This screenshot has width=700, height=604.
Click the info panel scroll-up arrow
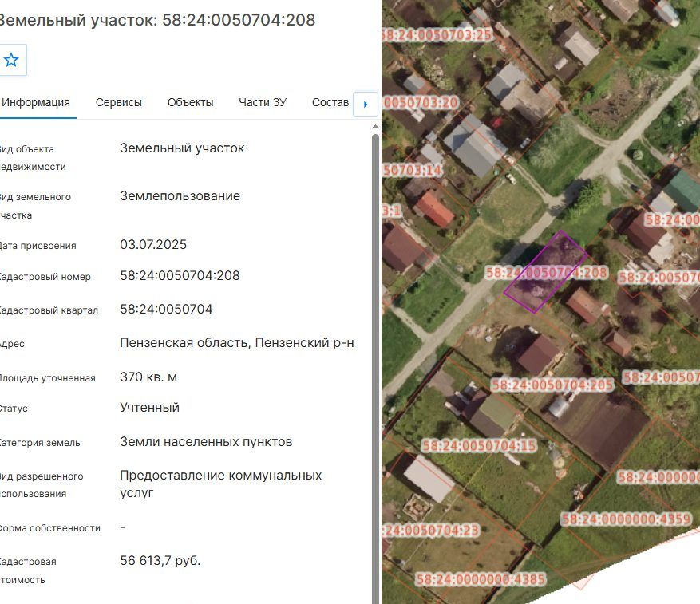pos(375,127)
